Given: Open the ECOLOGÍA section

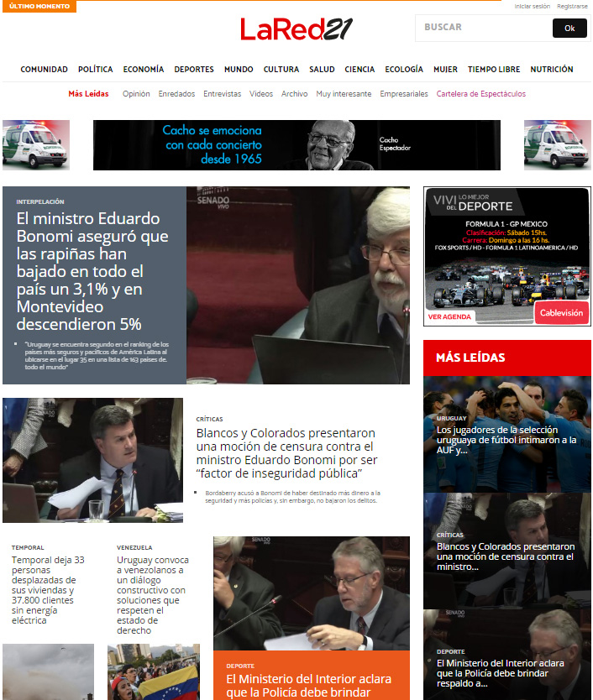Looking at the screenshot, I should tap(404, 69).
